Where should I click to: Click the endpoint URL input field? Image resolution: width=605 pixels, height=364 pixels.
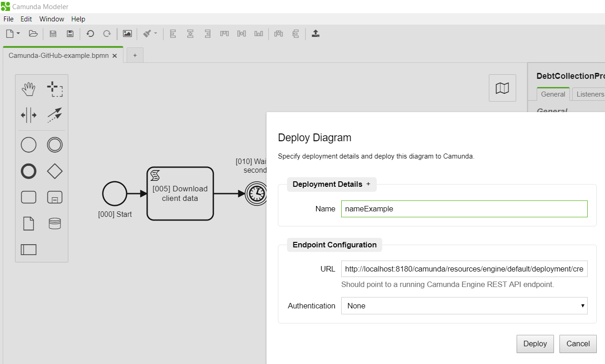click(464, 269)
